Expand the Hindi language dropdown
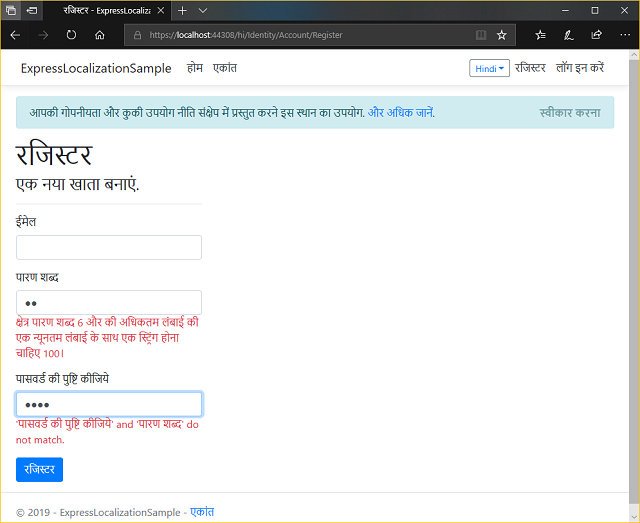The height and width of the screenshot is (523, 640). [x=489, y=68]
